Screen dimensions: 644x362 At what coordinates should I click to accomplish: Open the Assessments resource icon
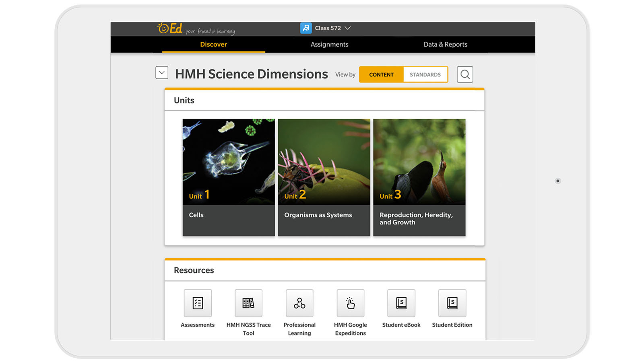pos(197,303)
